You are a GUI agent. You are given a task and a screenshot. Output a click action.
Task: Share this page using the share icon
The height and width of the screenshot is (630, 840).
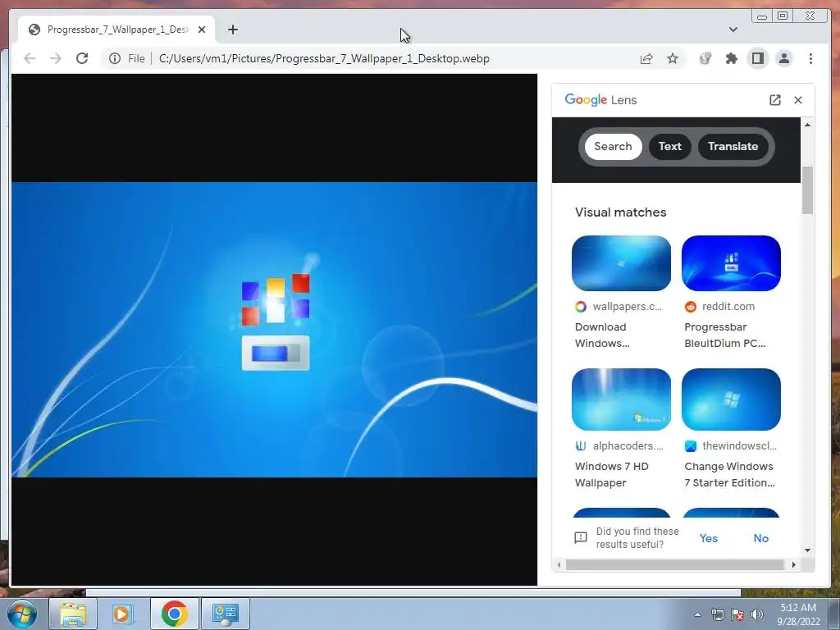click(646, 58)
